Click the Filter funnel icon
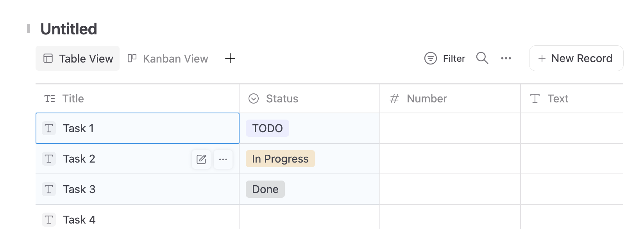The width and height of the screenshot is (644, 229). click(x=431, y=58)
